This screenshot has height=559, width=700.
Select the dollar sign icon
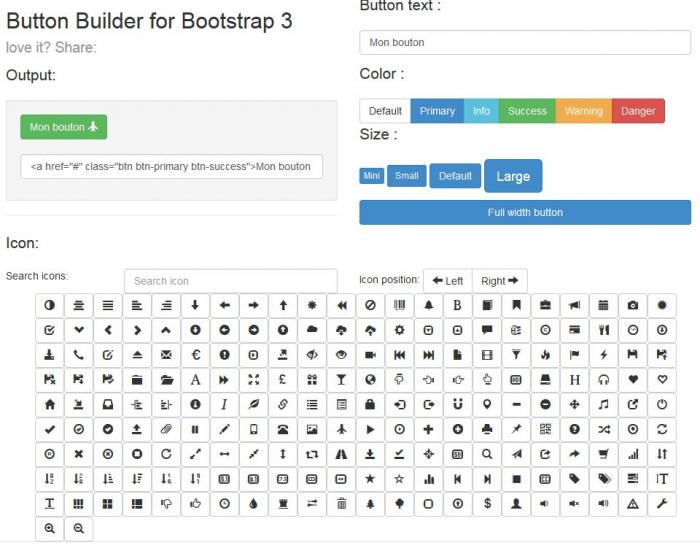click(x=487, y=504)
